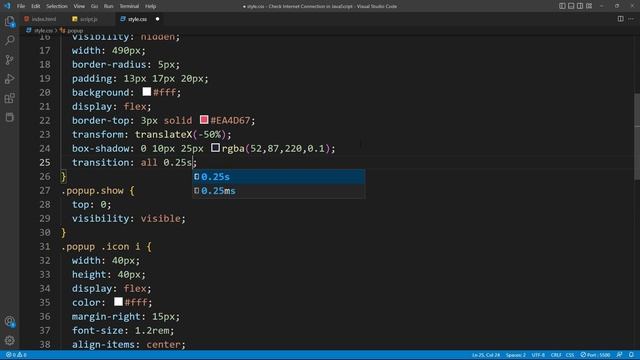The width and height of the screenshot is (640, 360).
Task: Open the Extensions view
Action: (9, 98)
